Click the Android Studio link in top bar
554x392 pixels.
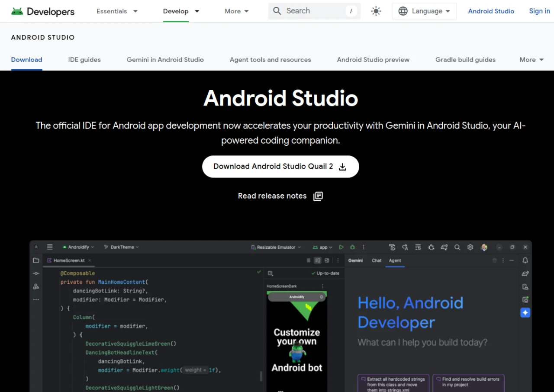point(491,11)
